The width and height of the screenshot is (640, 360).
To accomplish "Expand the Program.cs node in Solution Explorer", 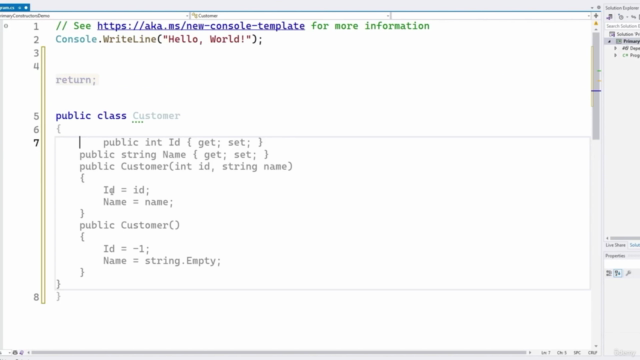I will pos(616,55).
